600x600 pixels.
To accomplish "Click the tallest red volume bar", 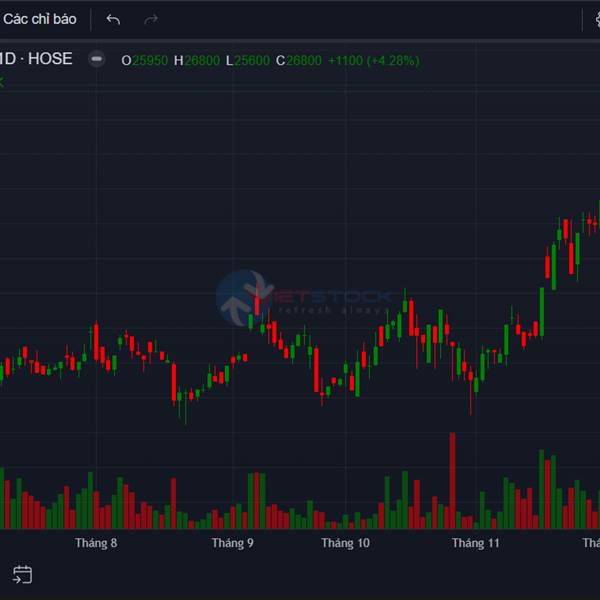I will (452, 481).
